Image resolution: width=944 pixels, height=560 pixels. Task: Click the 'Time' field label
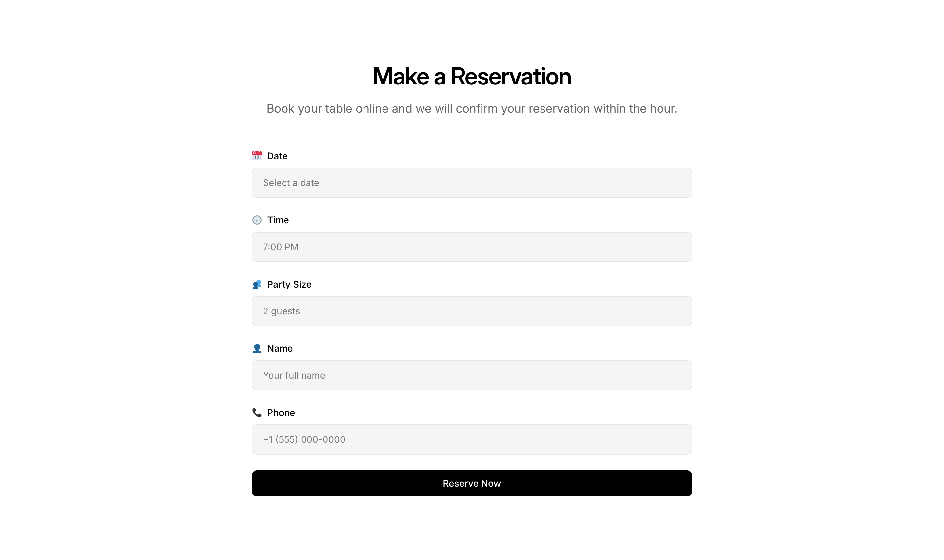click(278, 220)
